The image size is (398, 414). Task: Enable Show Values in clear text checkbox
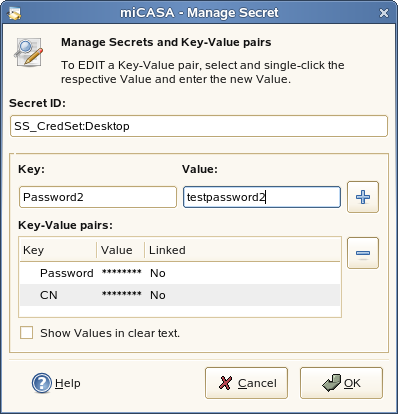[26, 333]
